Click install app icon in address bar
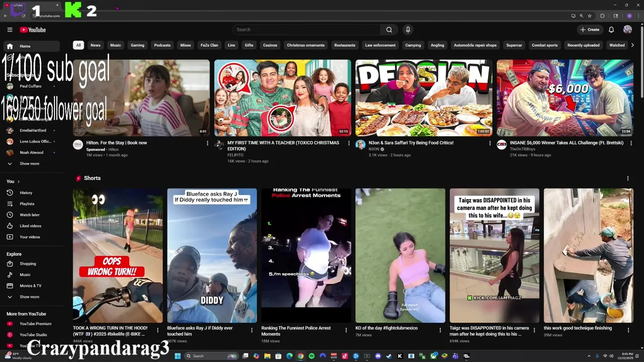This screenshot has height=362, width=644. (x=573, y=16)
